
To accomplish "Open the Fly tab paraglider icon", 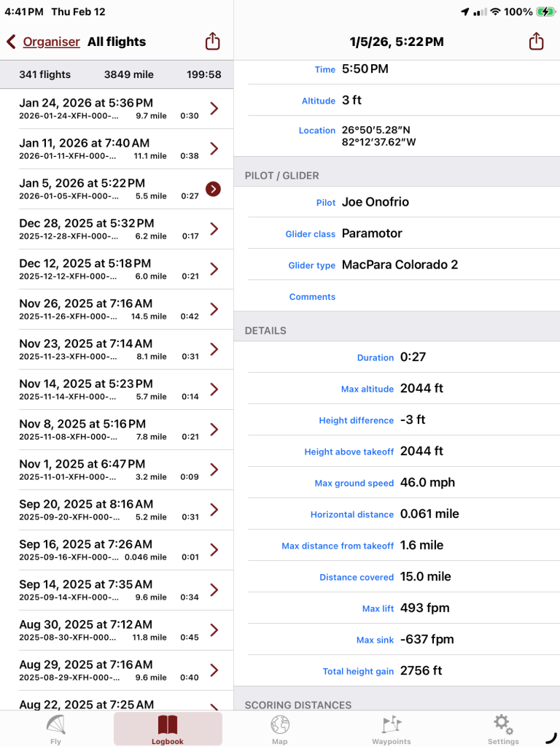I will [x=56, y=725].
